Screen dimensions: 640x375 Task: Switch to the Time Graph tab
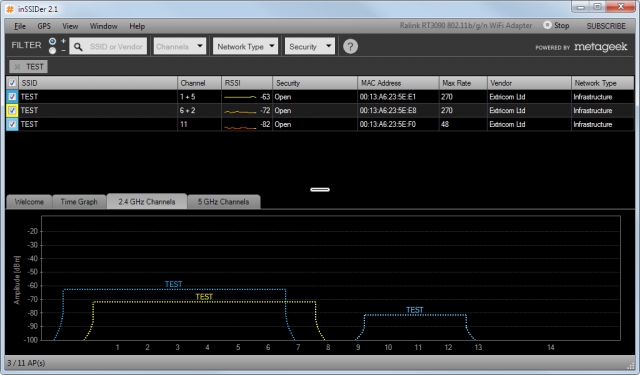click(x=79, y=202)
